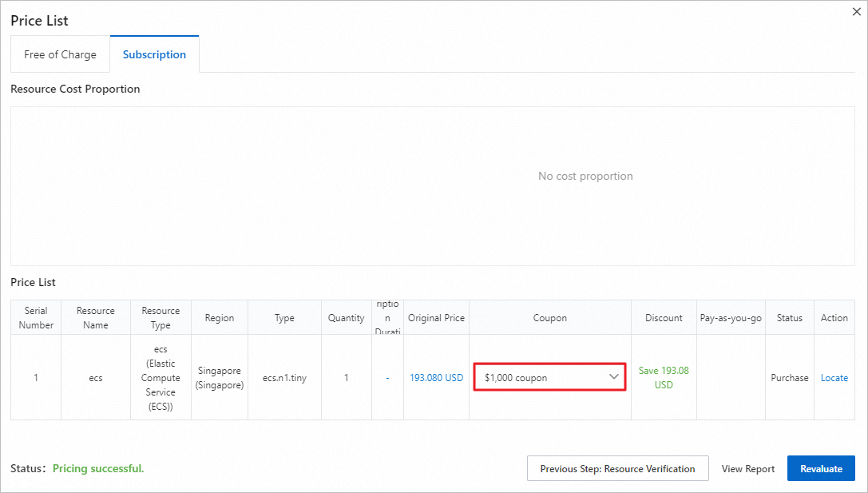
Task: Click the Type column header
Action: click(284, 318)
